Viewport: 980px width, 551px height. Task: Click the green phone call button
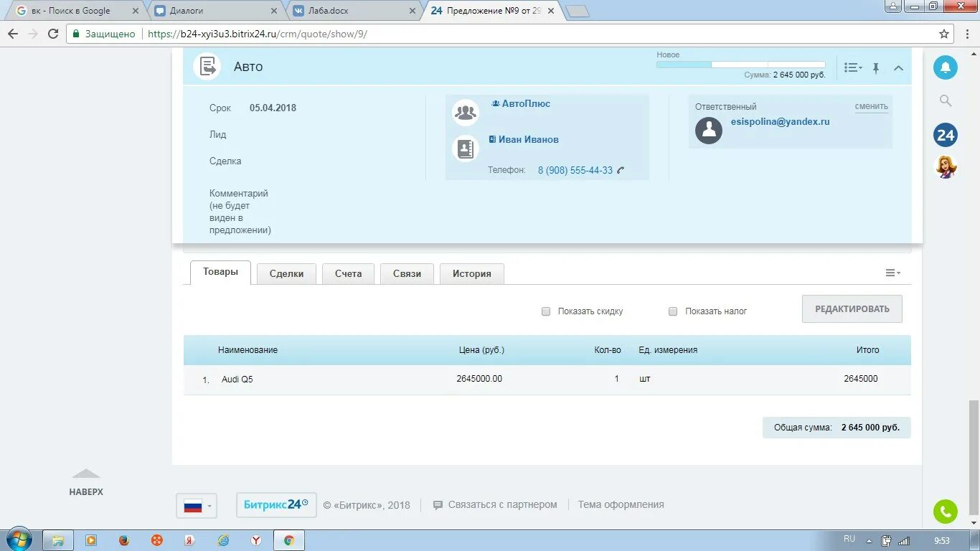point(946,512)
